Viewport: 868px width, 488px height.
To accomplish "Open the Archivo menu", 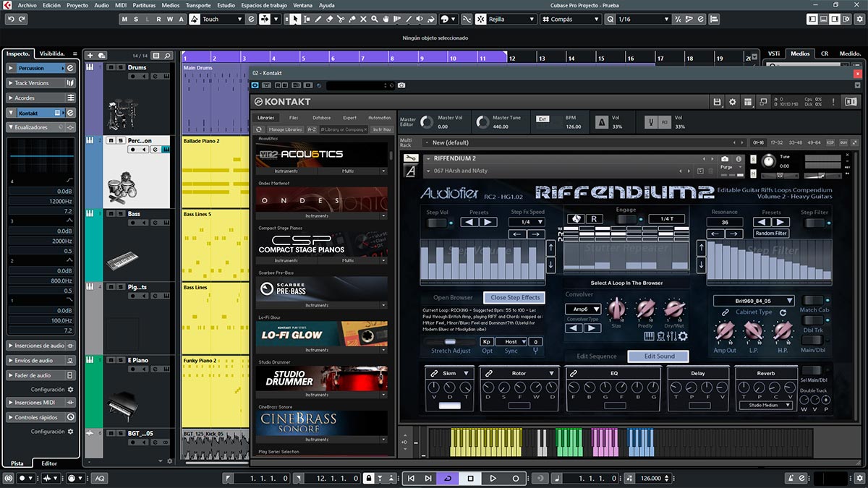I will [x=27, y=5].
